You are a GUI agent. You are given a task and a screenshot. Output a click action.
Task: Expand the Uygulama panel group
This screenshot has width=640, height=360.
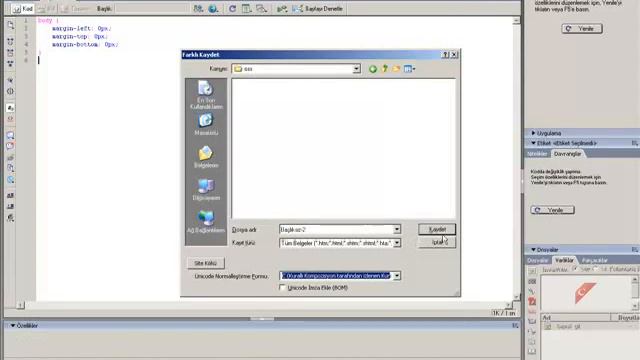[533, 133]
